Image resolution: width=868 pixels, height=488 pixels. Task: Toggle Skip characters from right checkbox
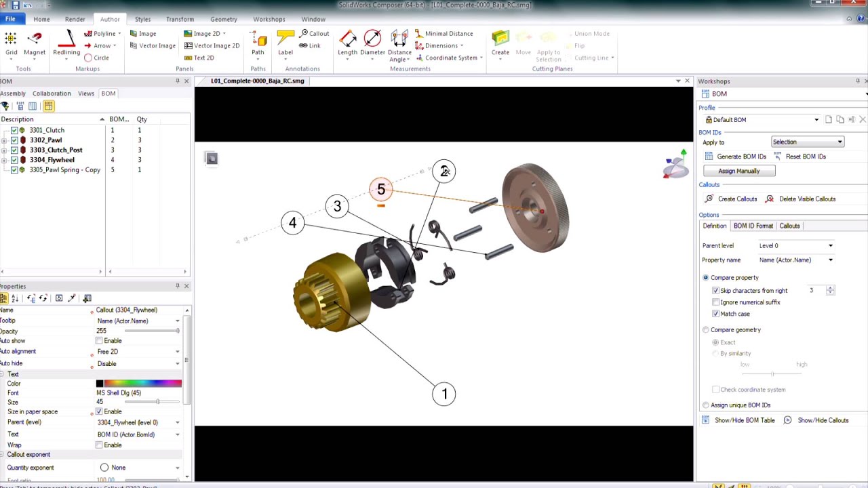point(715,291)
